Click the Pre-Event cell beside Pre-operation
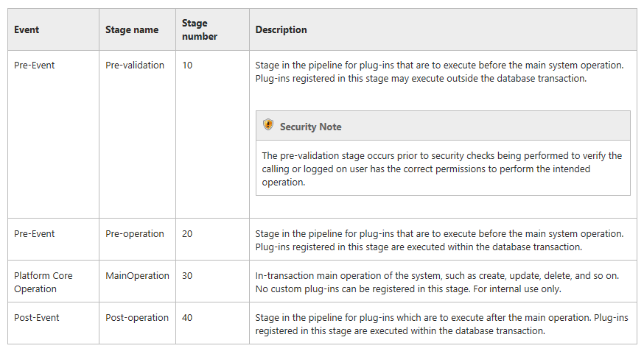Image resolution: width=644 pixels, height=354 pixels. (x=34, y=233)
